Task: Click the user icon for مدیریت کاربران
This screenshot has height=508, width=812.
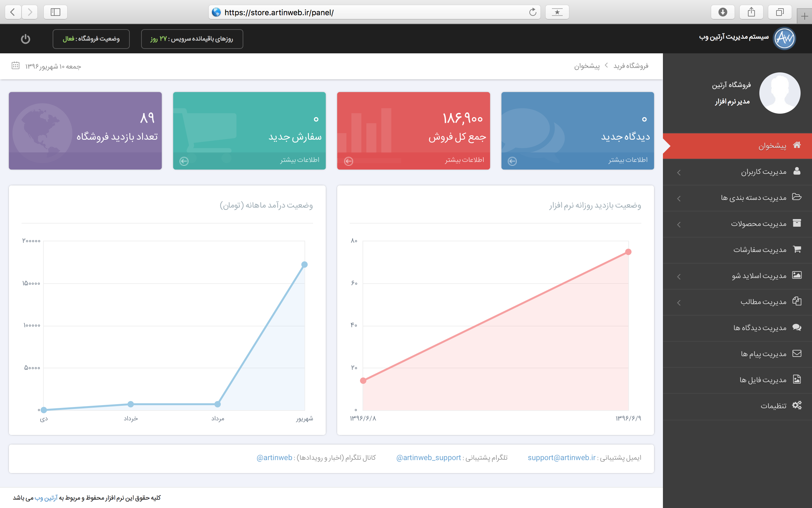Action: 797,171
